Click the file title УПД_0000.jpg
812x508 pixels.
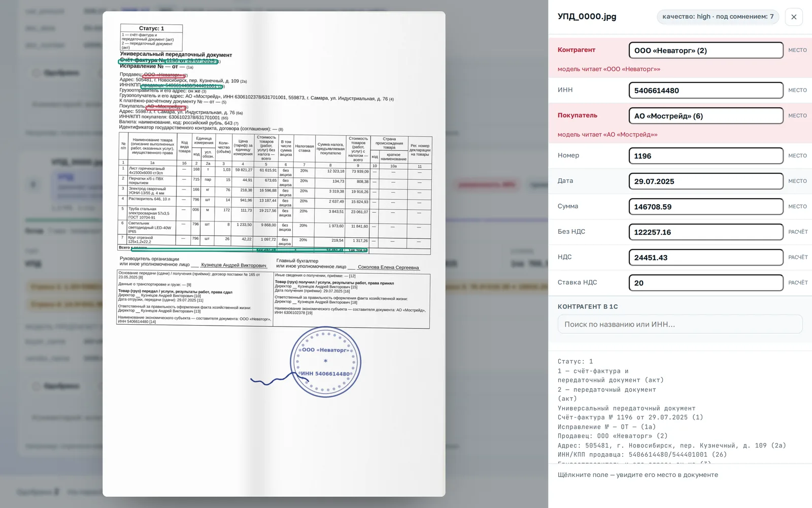pos(587,17)
